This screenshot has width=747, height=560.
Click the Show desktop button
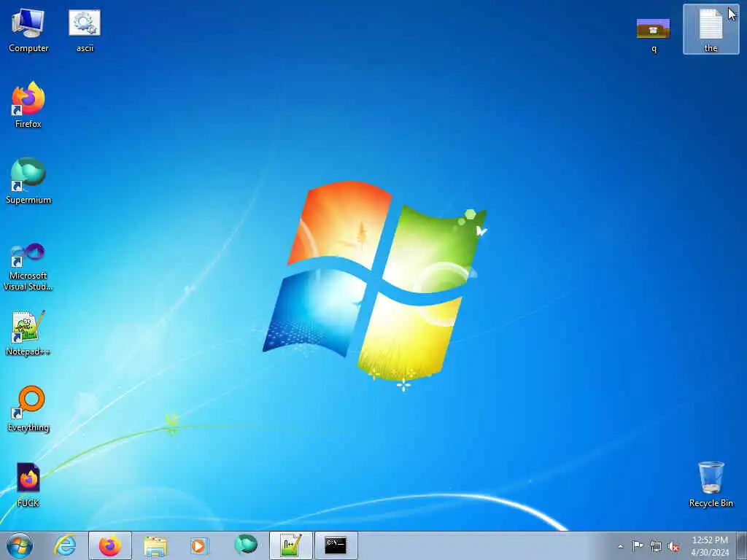pos(742,545)
